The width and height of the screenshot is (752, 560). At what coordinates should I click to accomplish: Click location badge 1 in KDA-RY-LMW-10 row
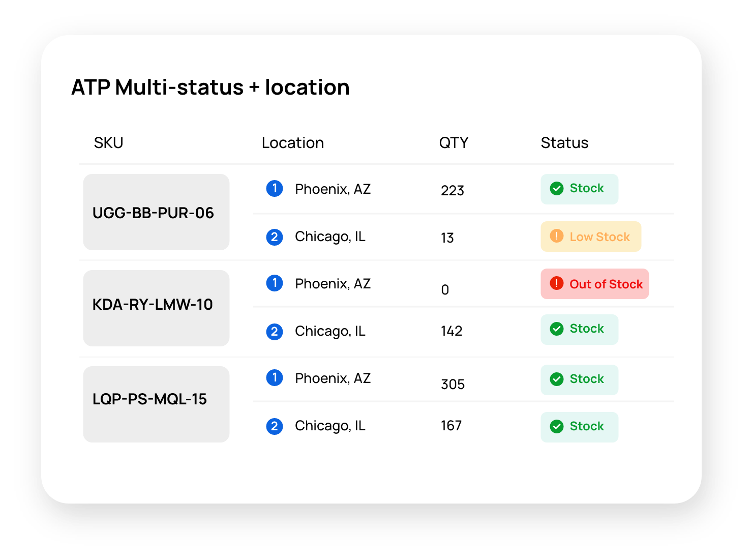275,283
